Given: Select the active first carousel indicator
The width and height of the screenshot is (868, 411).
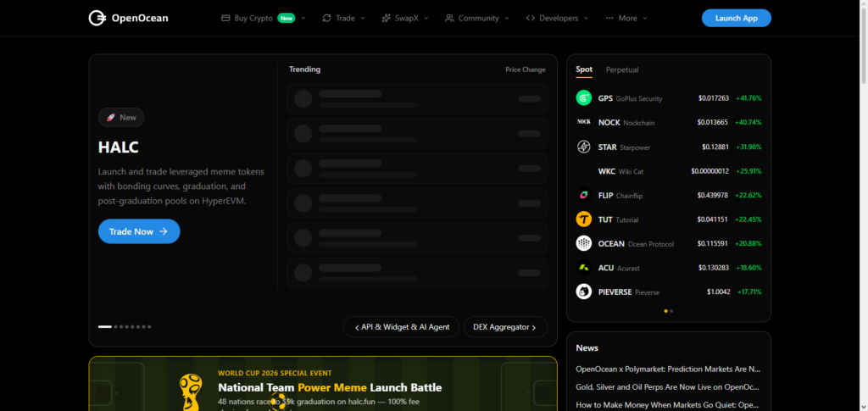Looking at the screenshot, I should point(104,327).
